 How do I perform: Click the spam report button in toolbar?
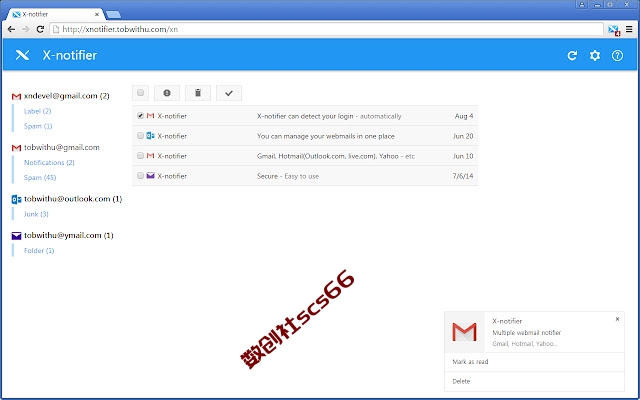click(x=167, y=93)
